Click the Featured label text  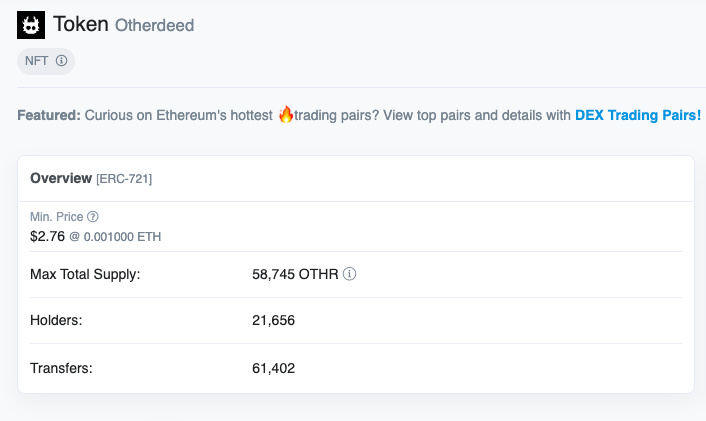tap(49, 115)
